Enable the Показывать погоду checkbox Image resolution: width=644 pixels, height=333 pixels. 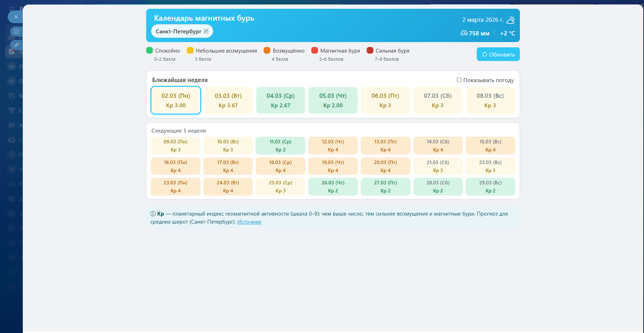pos(459,80)
